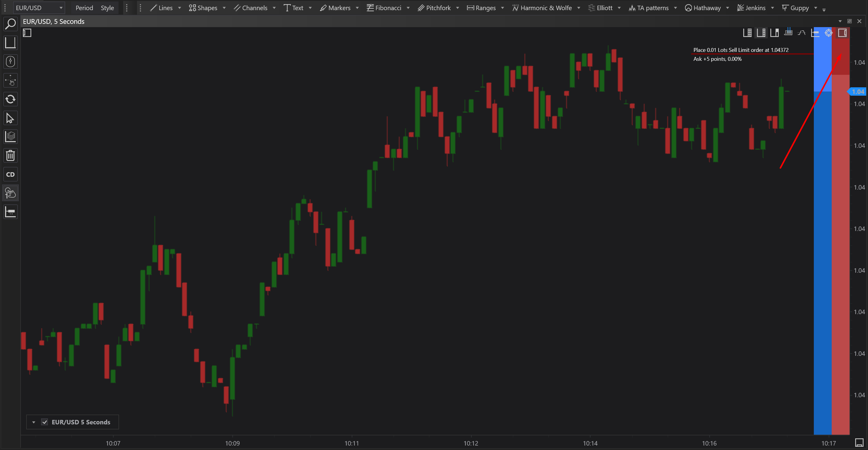Toggle the left panel icon at chart corner

(27, 33)
